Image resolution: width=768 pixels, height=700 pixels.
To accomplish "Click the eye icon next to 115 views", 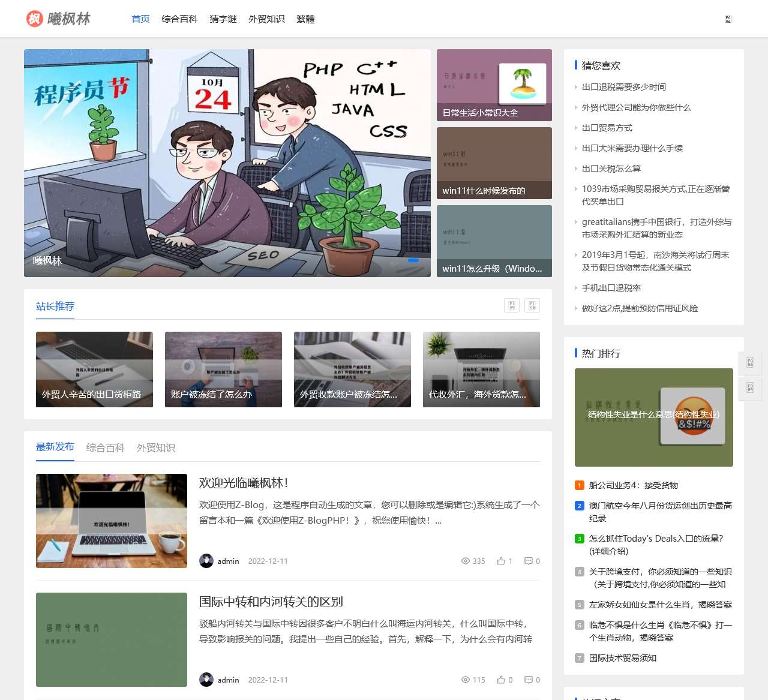I will coord(465,680).
